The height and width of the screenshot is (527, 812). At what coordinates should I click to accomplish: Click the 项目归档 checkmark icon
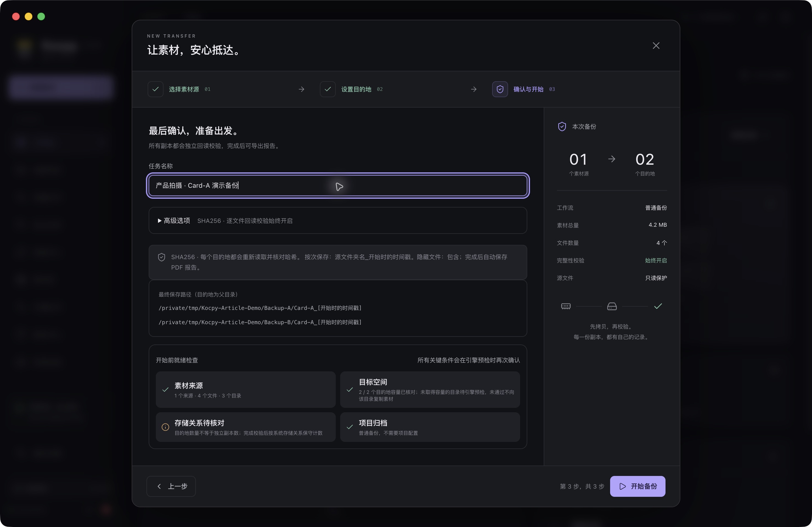click(349, 427)
